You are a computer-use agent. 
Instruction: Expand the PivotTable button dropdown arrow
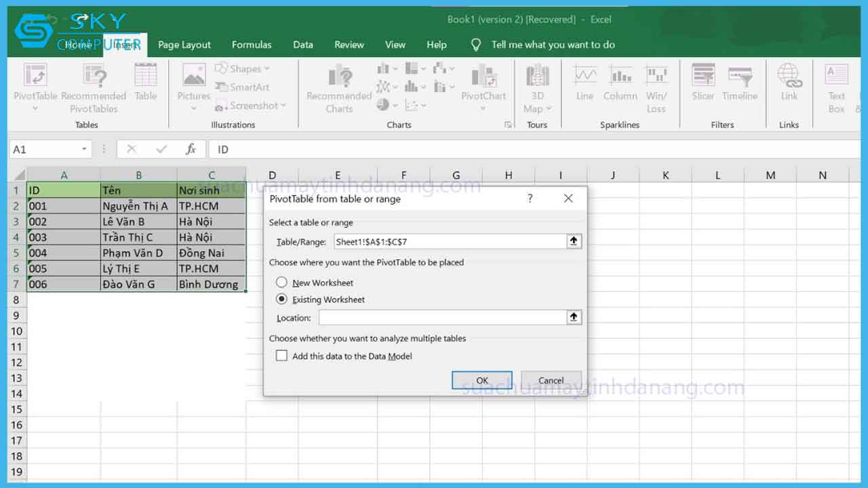coord(35,108)
